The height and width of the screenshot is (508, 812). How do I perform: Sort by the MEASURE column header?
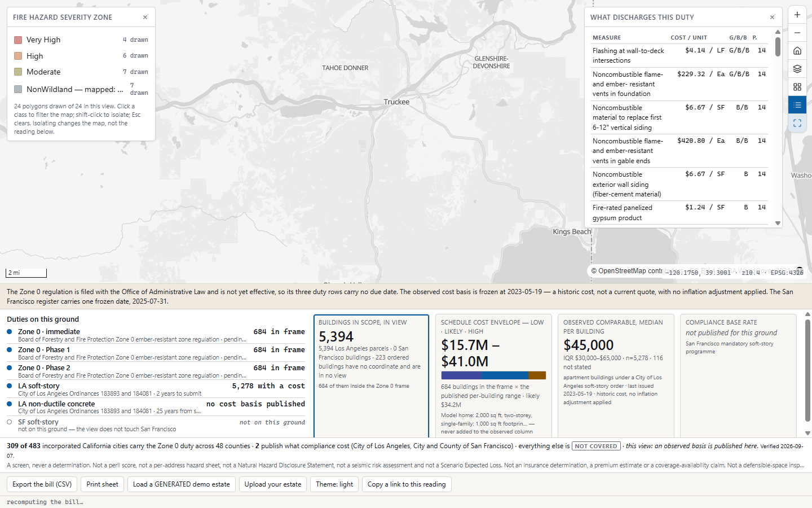coord(607,38)
